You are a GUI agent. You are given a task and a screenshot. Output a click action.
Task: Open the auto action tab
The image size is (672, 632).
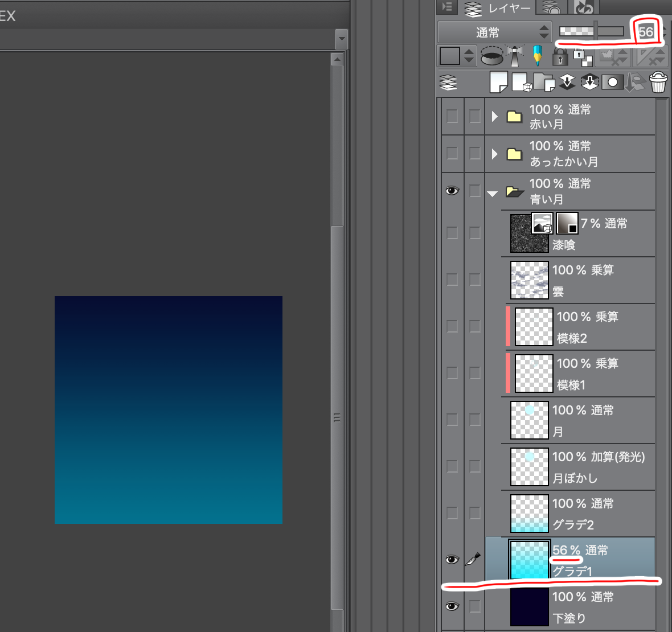[x=585, y=7]
